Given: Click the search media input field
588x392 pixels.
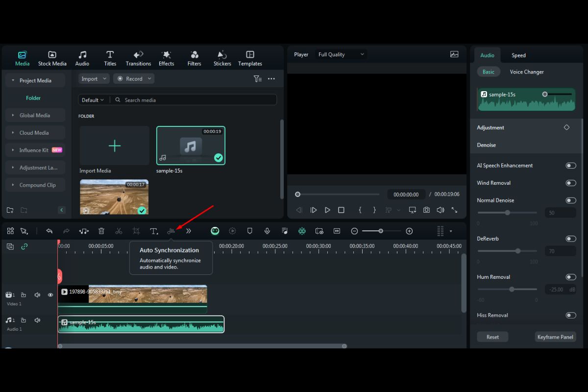Looking at the screenshot, I should click(194, 100).
